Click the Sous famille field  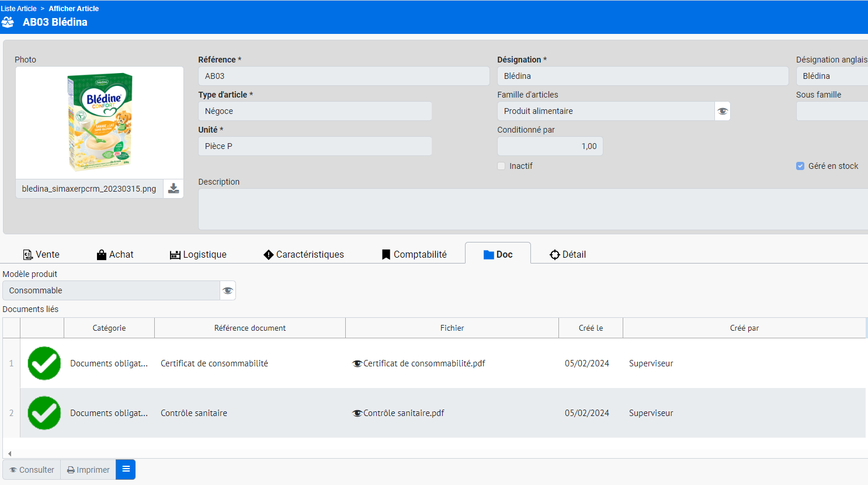tap(832, 111)
